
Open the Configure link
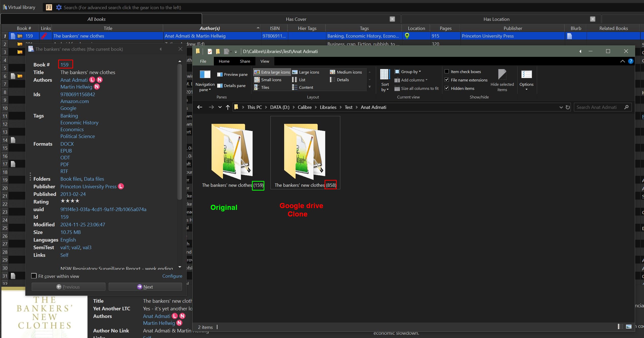click(172, 276)
